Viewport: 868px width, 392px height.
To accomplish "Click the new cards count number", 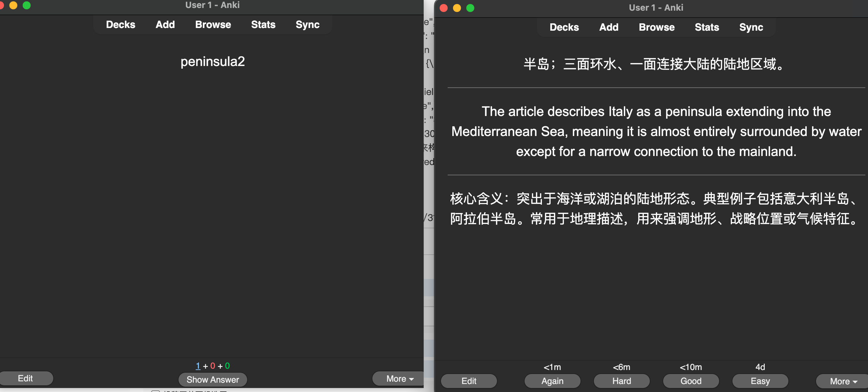I will click(198, 366).
